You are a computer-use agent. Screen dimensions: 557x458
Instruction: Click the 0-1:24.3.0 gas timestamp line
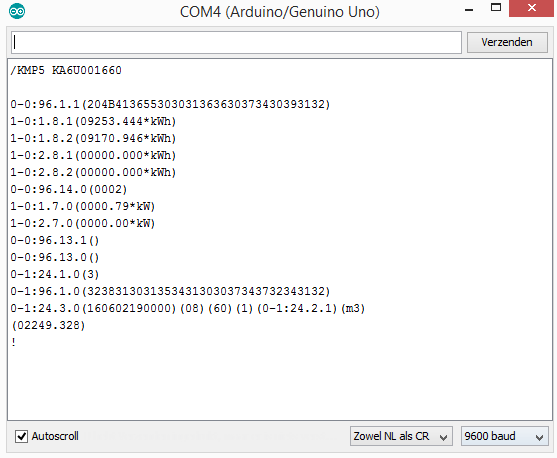(188, 308)
